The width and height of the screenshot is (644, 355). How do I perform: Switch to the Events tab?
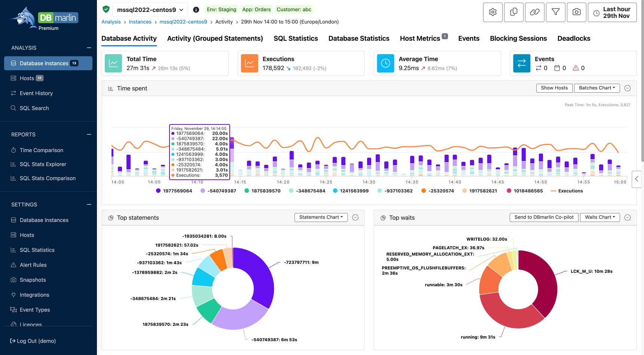click(x=469, y=38)
